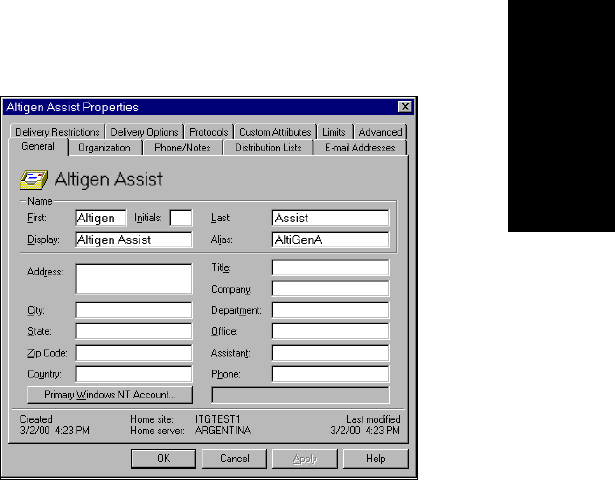Click the Office input field
This screenshot has width=615, height=480.
coord(330,331)
